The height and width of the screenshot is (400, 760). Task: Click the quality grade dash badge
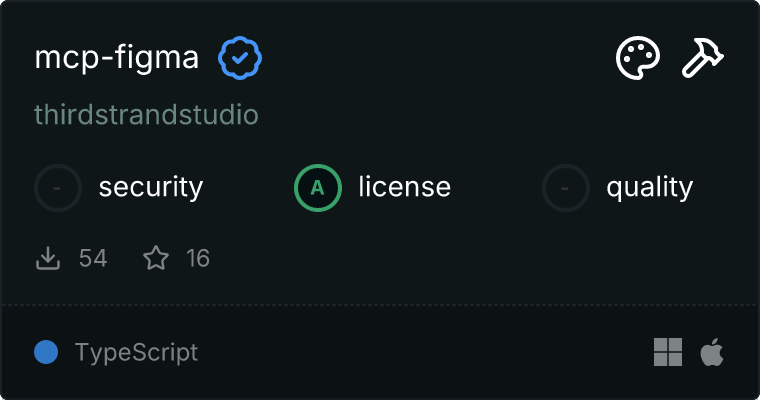tap(566, 187)
